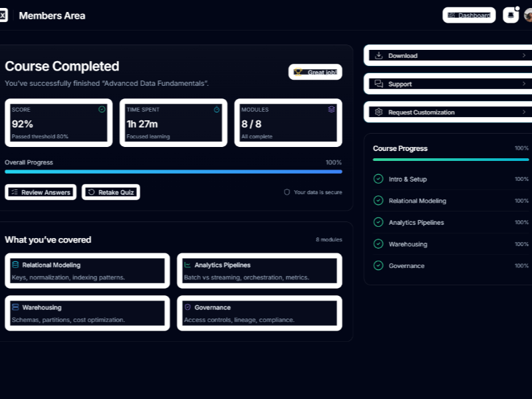Expand the Support row chevron
Image resolution: width=532 pixels, height=399 pixels.
[523, 84]
